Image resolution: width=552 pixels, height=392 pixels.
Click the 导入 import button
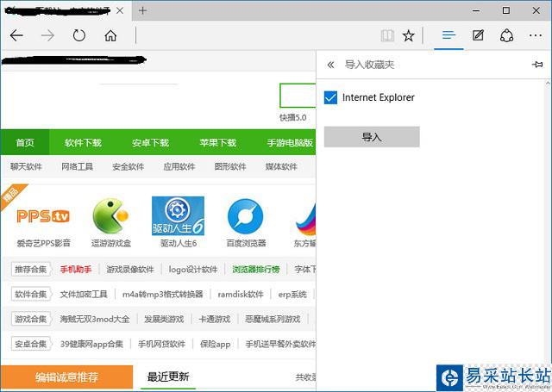[372, 137]
